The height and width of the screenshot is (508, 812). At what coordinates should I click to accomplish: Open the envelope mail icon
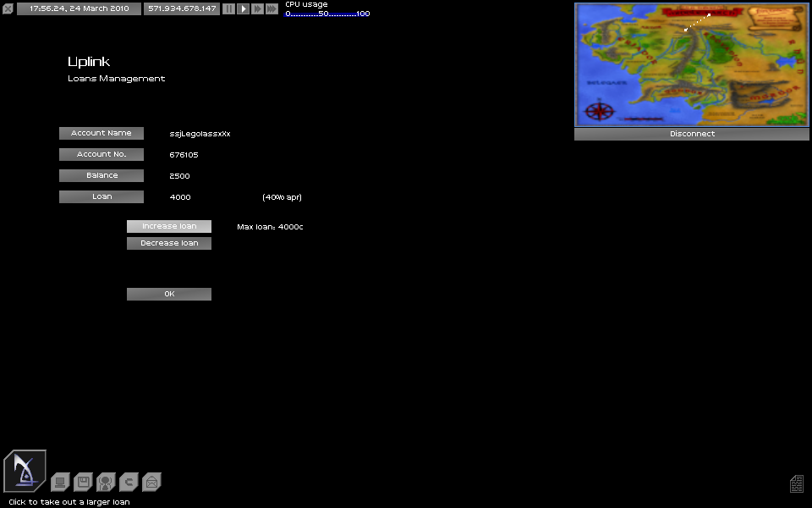[x=151, y=483]
